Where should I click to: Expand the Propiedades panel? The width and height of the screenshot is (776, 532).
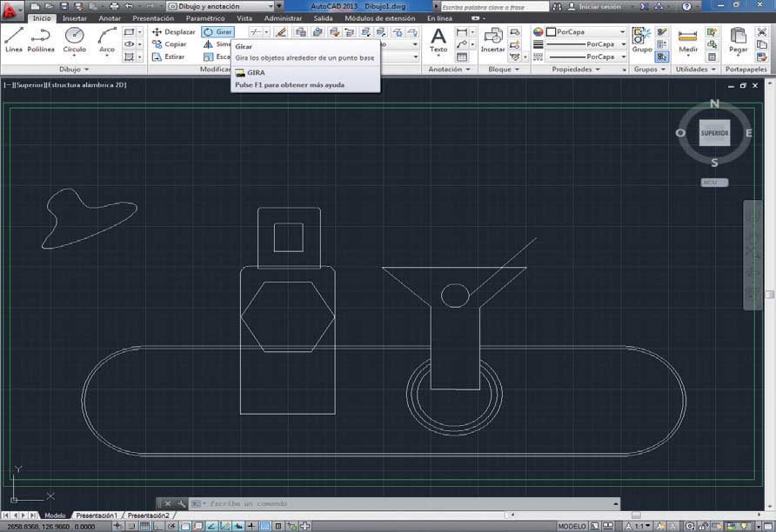pos(576,70)
